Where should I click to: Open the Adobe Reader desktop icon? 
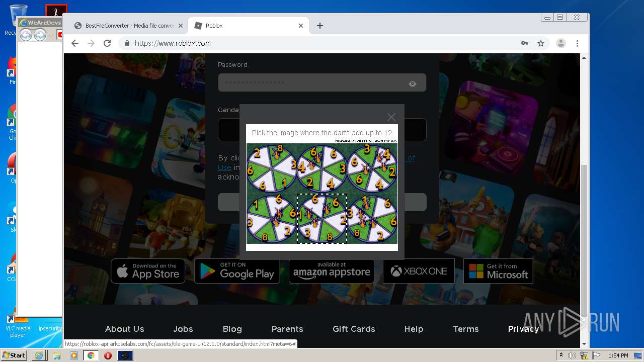[56, 11]
